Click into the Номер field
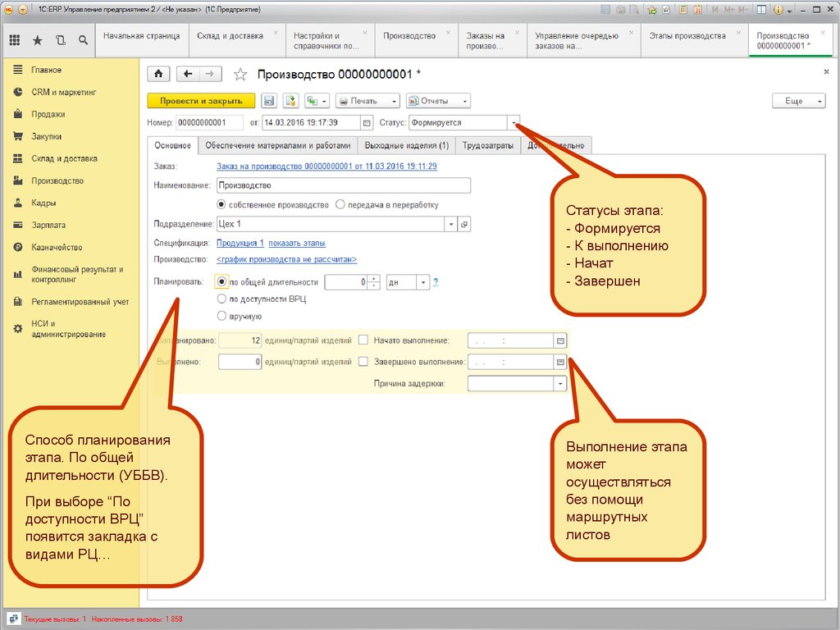Viewport: 840px width, 630px height. [209, 123]
